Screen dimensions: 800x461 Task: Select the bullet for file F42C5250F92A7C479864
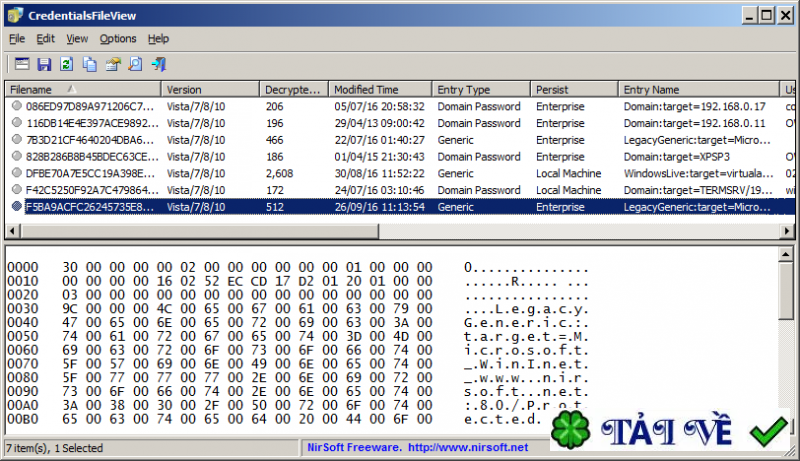coord(17,190)
